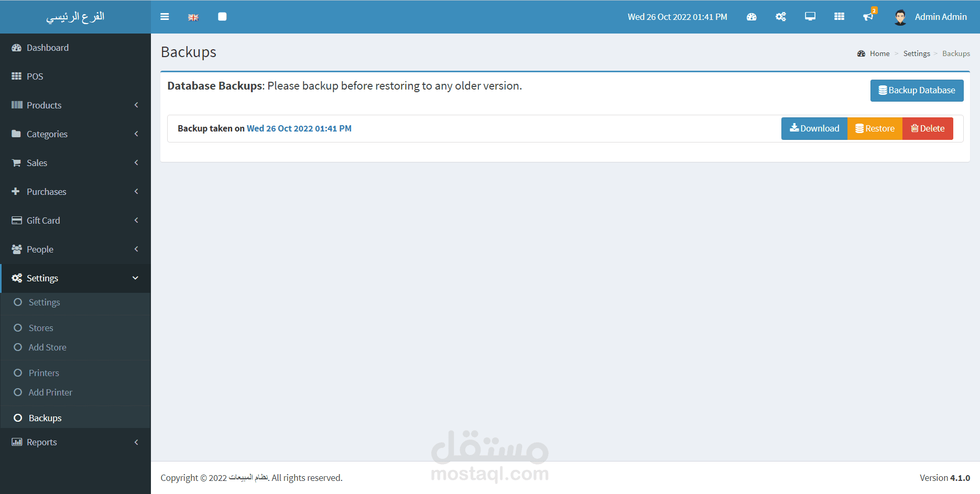Open the monitor display icon in header
This screenshot has height=494, width=980.
click(x=810, y=17)
